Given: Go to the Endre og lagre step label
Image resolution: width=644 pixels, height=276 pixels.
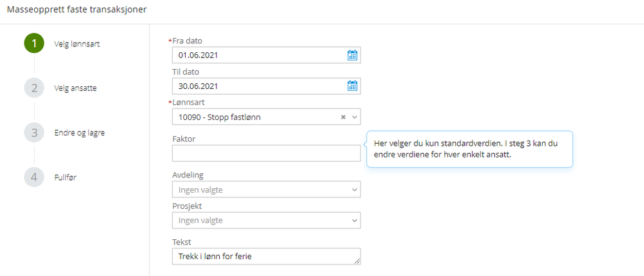Looking at the screenshot, I should tap(79, 133).
